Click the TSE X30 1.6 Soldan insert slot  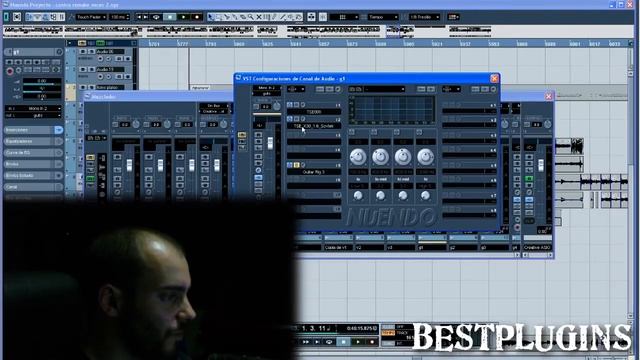click(x=313, y=127)
